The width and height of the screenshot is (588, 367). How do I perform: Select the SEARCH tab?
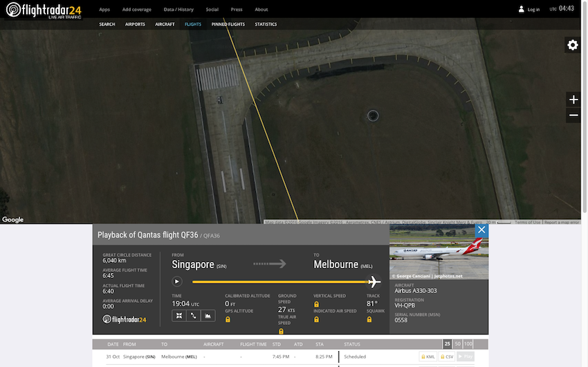tap(107, 24)
